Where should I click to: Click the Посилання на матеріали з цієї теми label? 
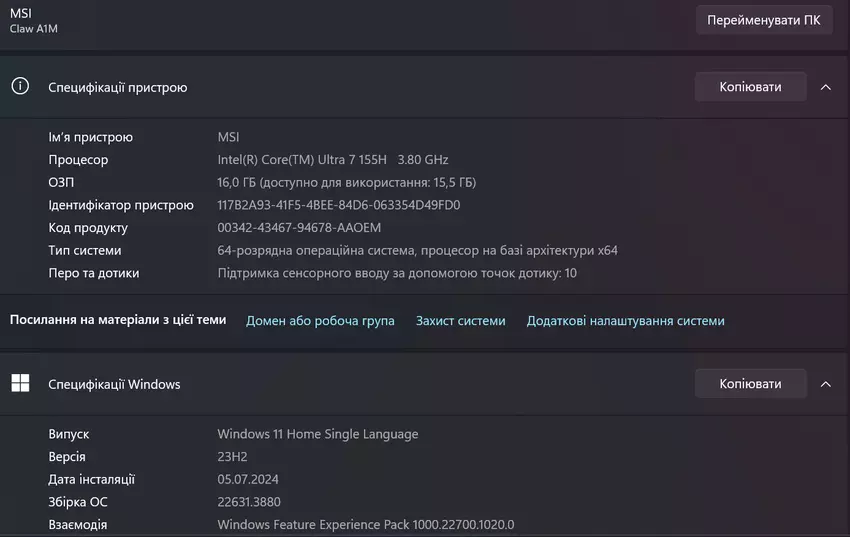(x=118, y=320)
